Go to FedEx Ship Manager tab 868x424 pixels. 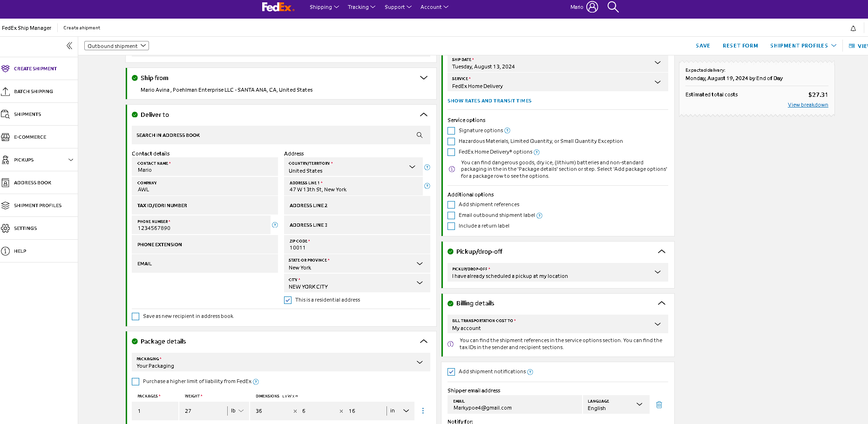click(27, 28)
